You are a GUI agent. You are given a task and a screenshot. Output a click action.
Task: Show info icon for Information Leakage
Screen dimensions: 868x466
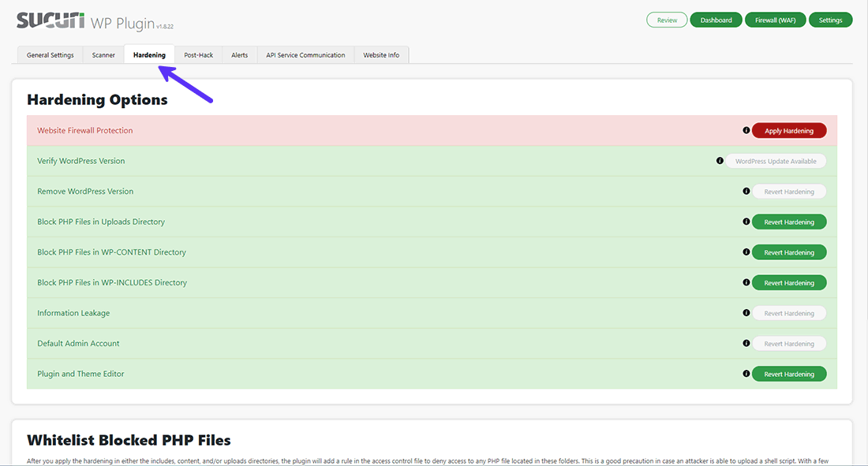click(746, 313)
